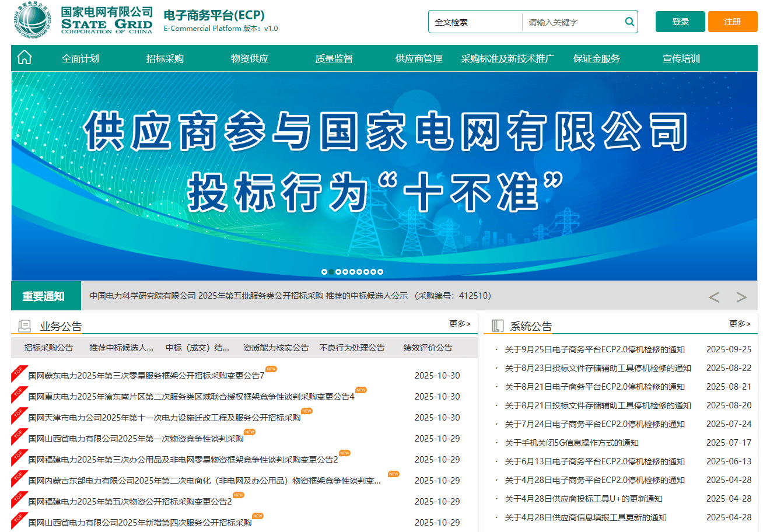Select the first banner carousel dot
Image resolution: width=763 pixels, height=532 pixels.
click(x=324, y=272)
